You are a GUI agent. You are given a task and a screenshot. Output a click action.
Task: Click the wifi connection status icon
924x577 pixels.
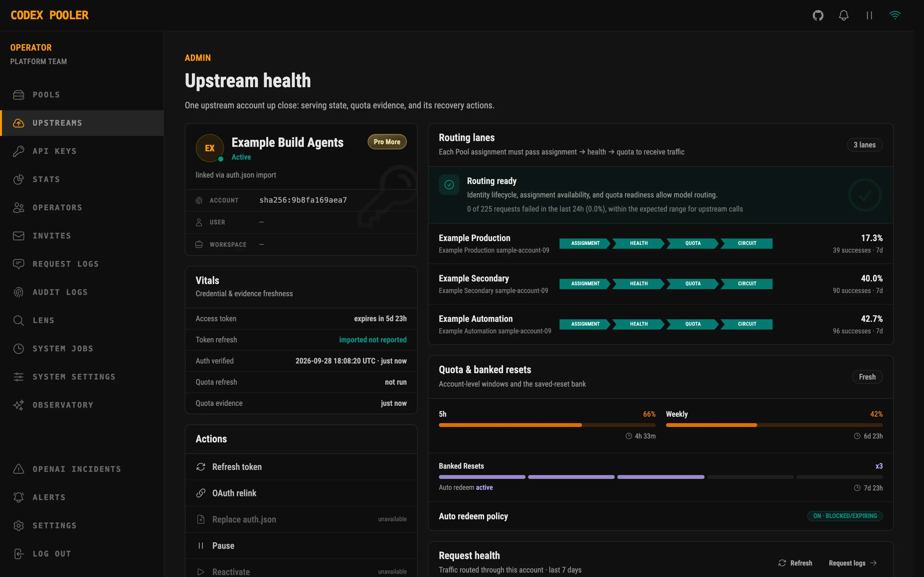tap(894, 15)
